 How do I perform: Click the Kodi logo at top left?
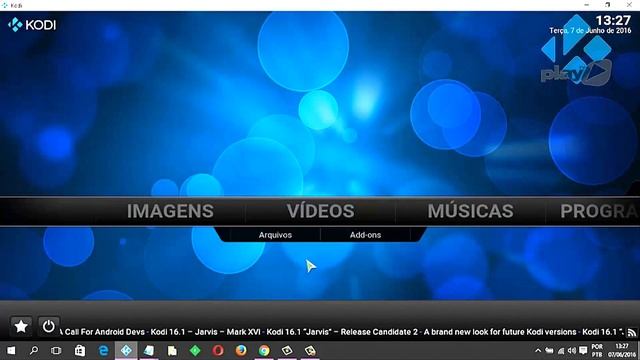pos(32,25)
